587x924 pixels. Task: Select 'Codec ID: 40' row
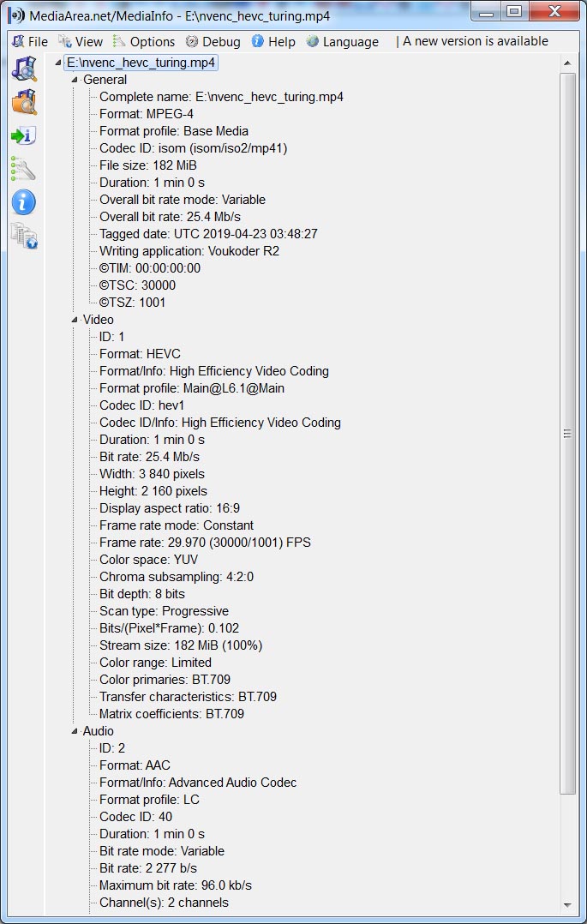click(x=135, y=816)
